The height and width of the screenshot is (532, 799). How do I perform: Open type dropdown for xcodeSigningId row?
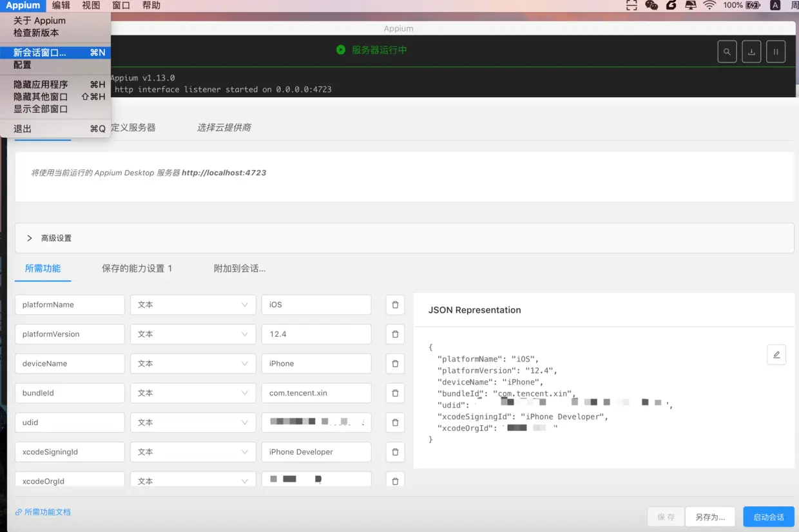pos(193,452)
